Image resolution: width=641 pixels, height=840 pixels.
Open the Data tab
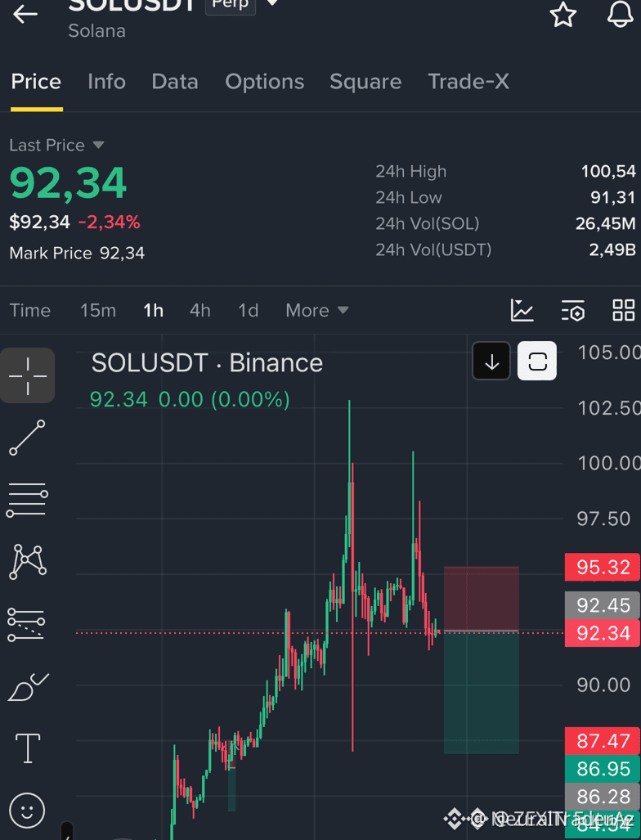(175, 82)
